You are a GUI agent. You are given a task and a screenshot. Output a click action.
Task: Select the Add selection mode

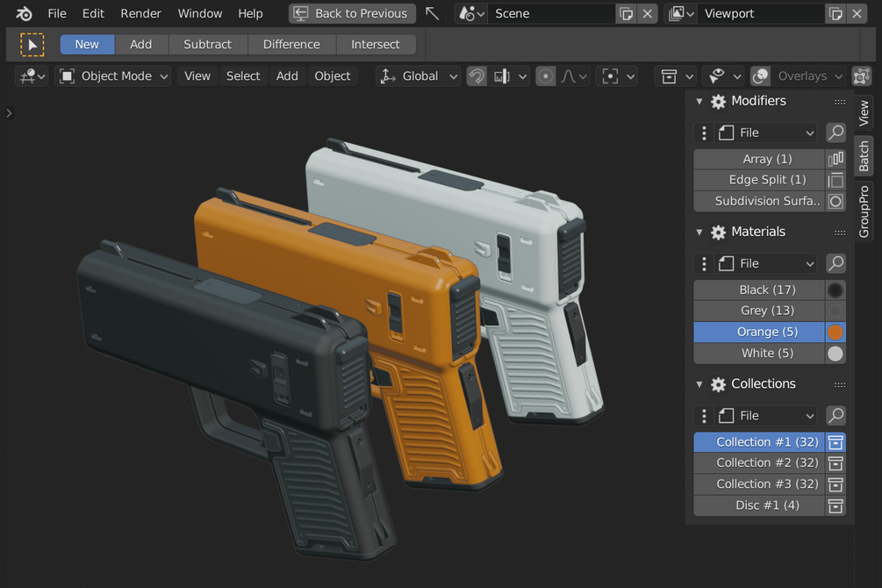pos(140,45)
